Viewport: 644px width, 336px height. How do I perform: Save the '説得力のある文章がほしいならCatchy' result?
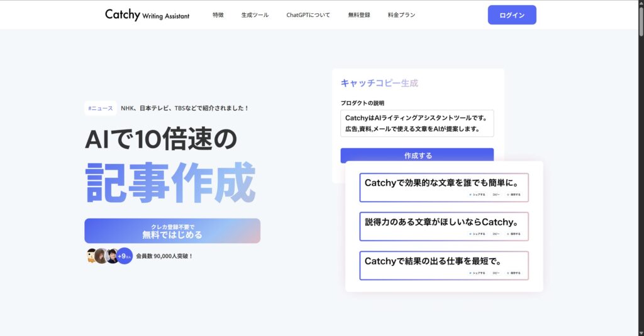point(514,234)
